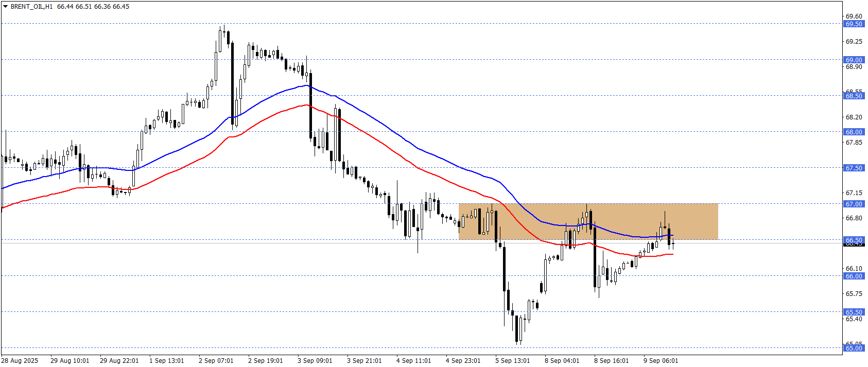Click the 9 Sep 06:01 time label
The width and height of the screenshot is (868, 367).
(661, 361)
